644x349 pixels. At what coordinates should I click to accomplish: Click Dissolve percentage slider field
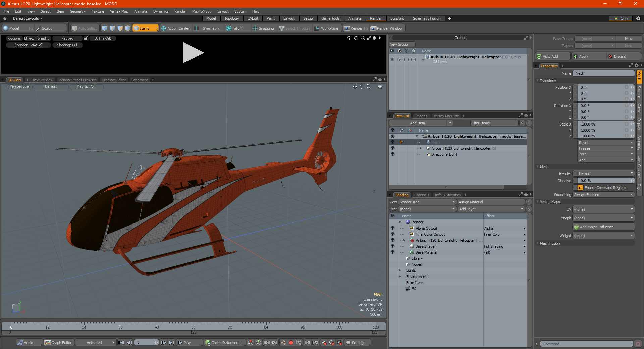(x=603, y=181)
